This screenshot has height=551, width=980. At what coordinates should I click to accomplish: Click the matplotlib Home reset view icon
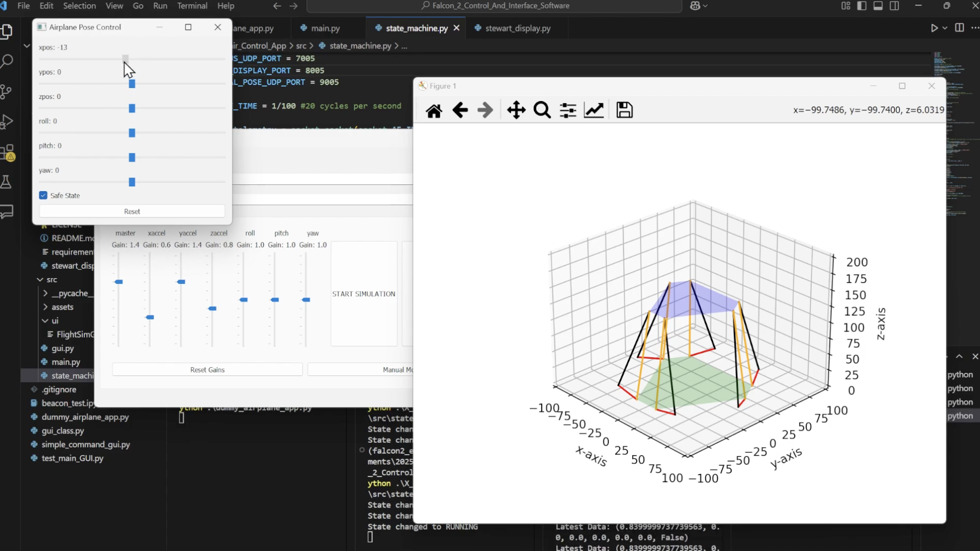click(x=434, y=110)
